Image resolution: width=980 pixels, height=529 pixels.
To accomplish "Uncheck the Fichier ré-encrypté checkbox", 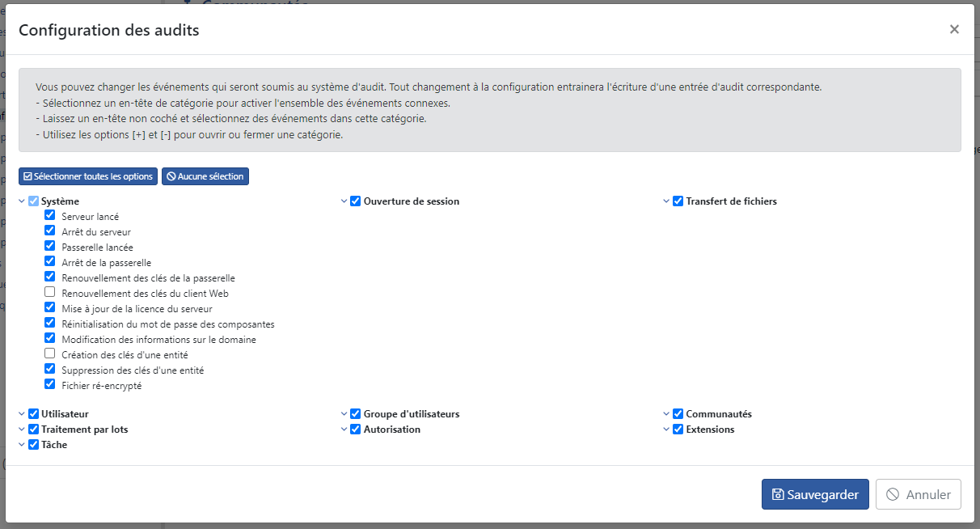I will (x=50, y=384).
